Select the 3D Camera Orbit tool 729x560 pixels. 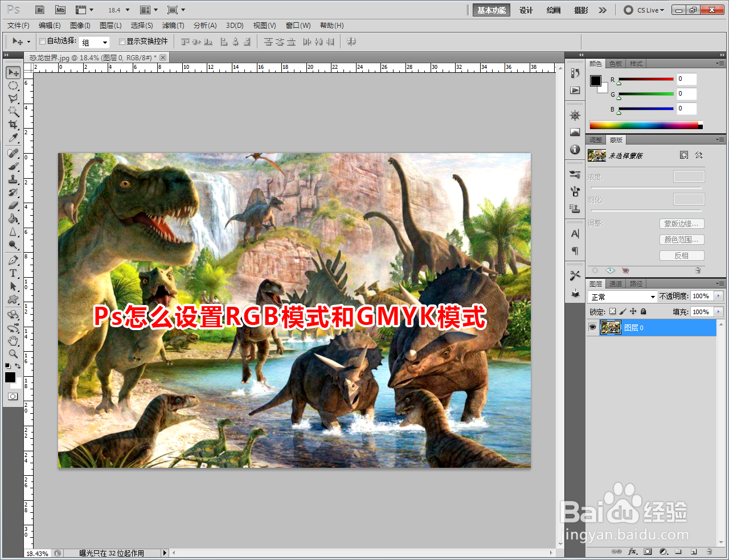(13, 328)
